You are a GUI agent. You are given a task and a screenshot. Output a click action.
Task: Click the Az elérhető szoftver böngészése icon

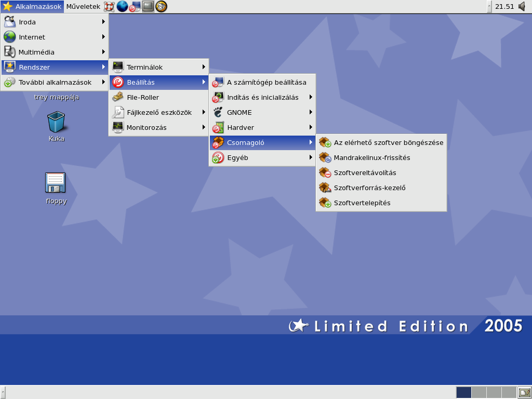point(325,142)
